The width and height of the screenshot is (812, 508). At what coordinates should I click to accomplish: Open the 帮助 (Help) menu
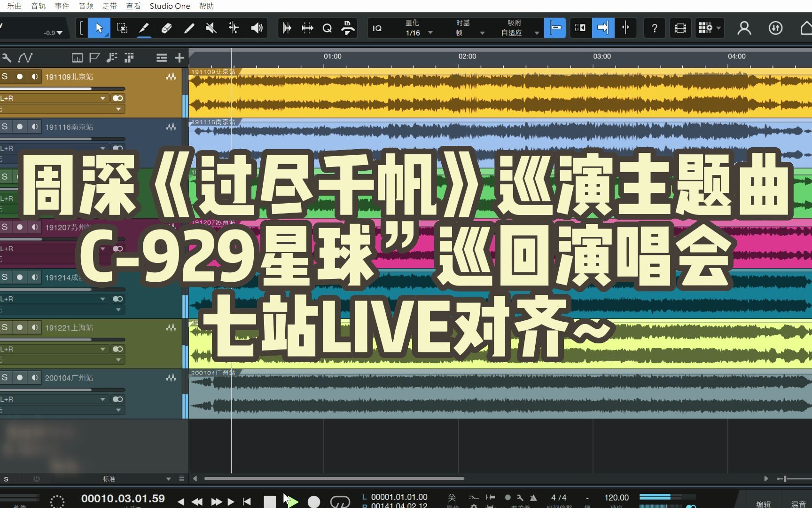(x=206, y=6)
